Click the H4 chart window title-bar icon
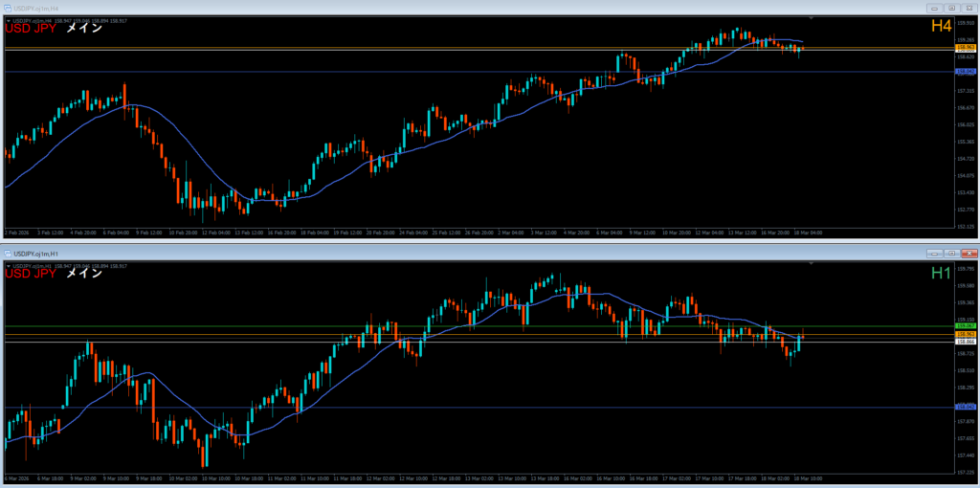This screenshot has width=980, height=488. point(7,8)
